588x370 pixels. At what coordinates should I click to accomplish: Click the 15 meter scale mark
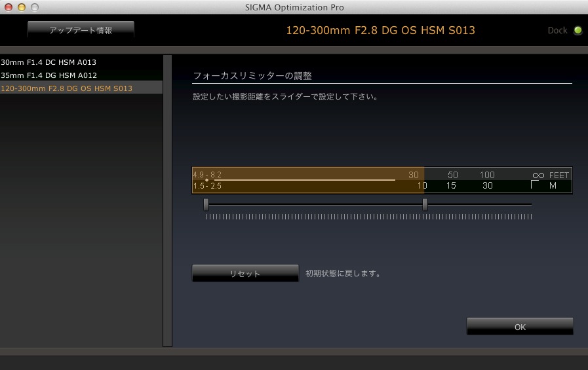pyautogui.click(x=451, y=185)
